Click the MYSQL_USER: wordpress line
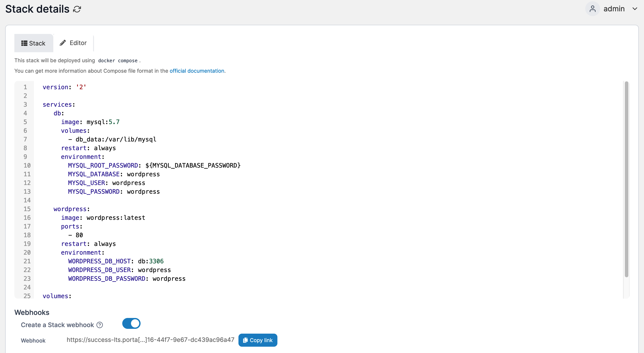Screen dimensions: 644x353 click(107, 183)
